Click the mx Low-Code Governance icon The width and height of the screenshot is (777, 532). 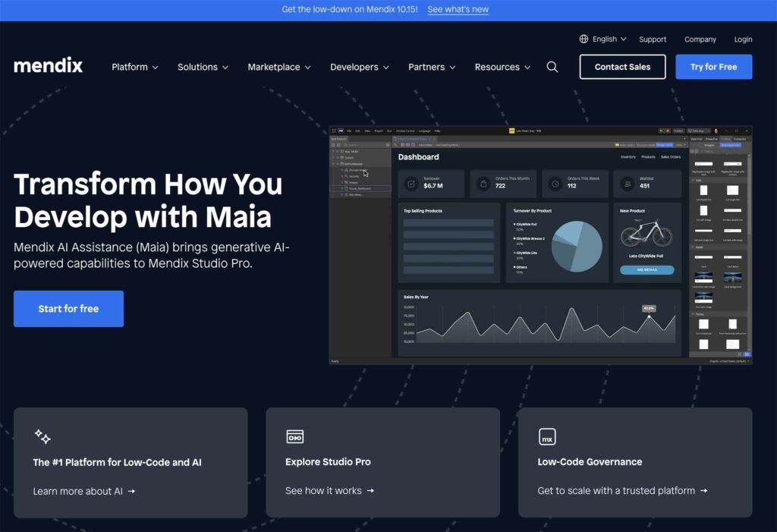(x=547, y=436)
